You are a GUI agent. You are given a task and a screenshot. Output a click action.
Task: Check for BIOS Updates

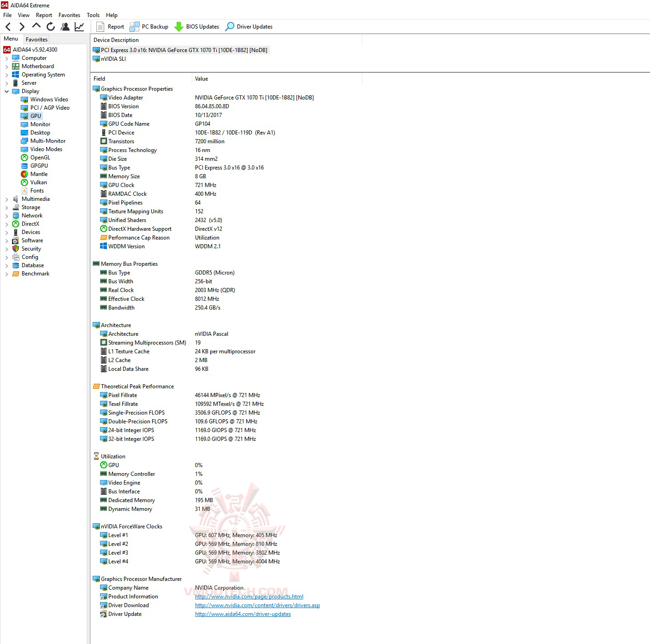(x=196, y=27)
